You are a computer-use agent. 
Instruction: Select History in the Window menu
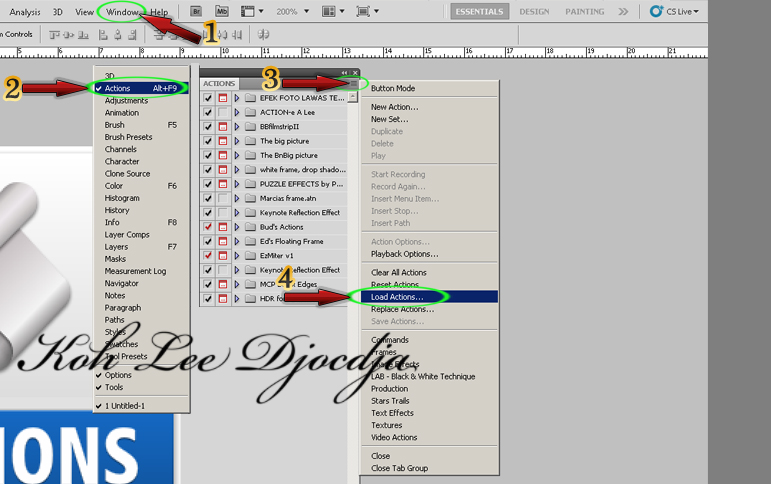pos(117,210)
